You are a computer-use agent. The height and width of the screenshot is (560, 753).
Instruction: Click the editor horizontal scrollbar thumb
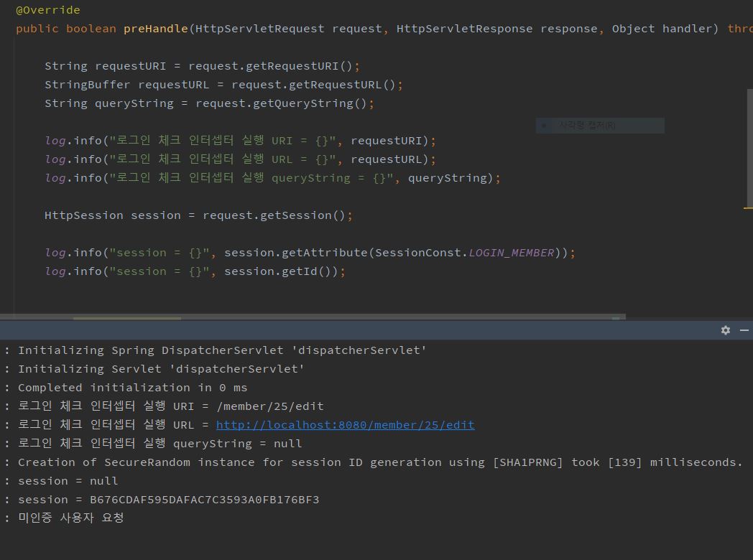[x=127, y=318]
